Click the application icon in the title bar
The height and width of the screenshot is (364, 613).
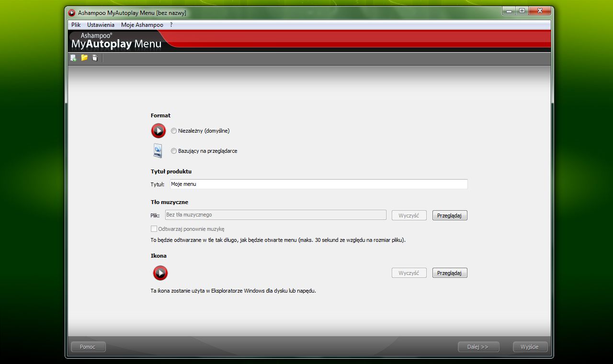(x=72, y=12)
